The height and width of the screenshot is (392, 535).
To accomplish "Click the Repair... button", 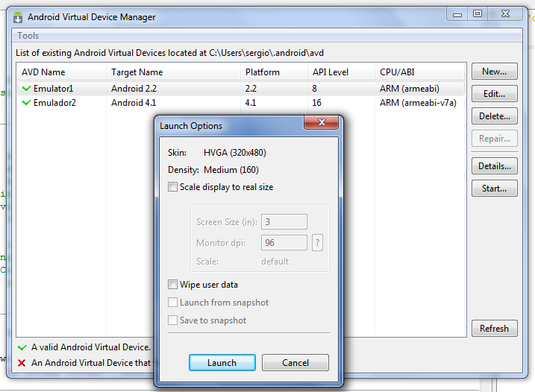I will 495,139.
